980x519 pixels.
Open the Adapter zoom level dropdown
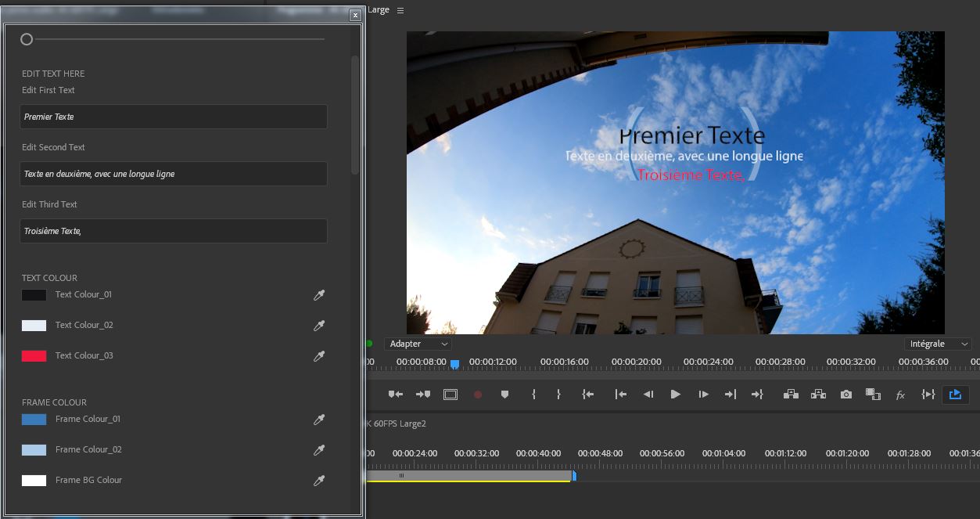[x=418, y=344]
